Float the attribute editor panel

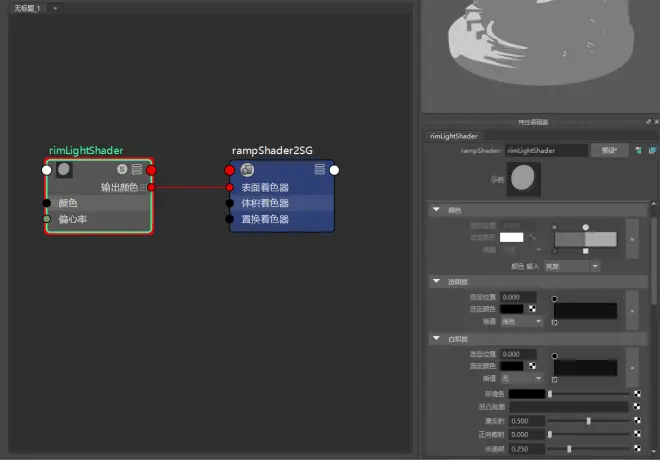[x=648, y=122]
